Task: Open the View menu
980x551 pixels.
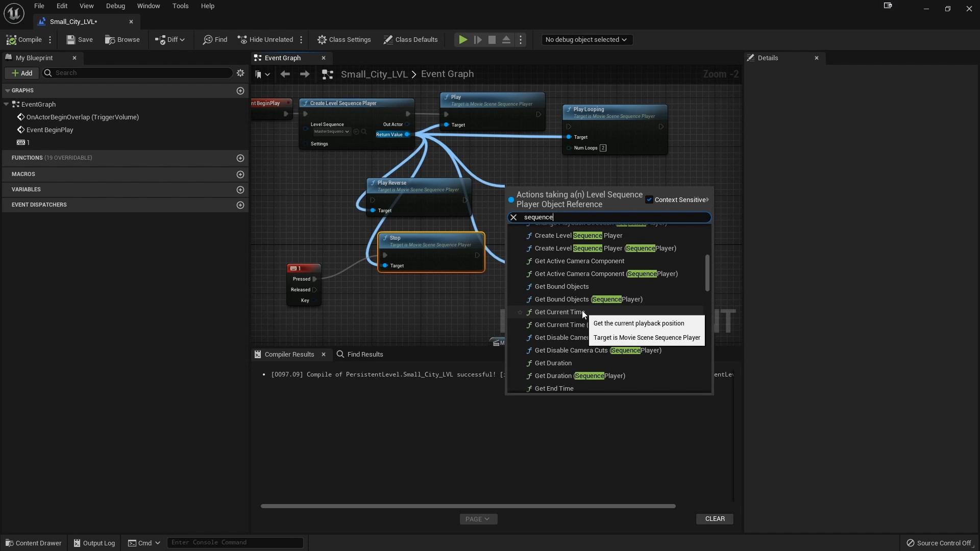Action: click(x=87, y=6)
